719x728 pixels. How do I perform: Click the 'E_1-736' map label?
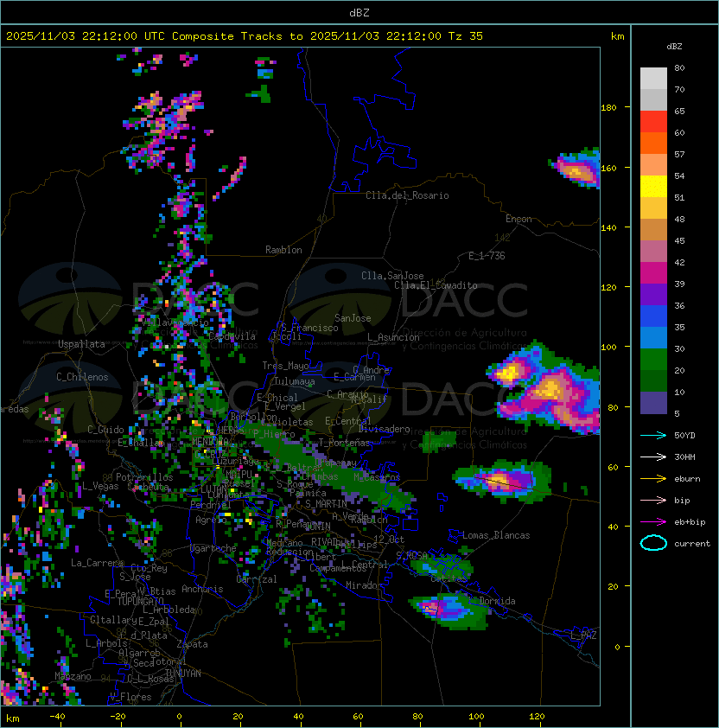(487, 256)
